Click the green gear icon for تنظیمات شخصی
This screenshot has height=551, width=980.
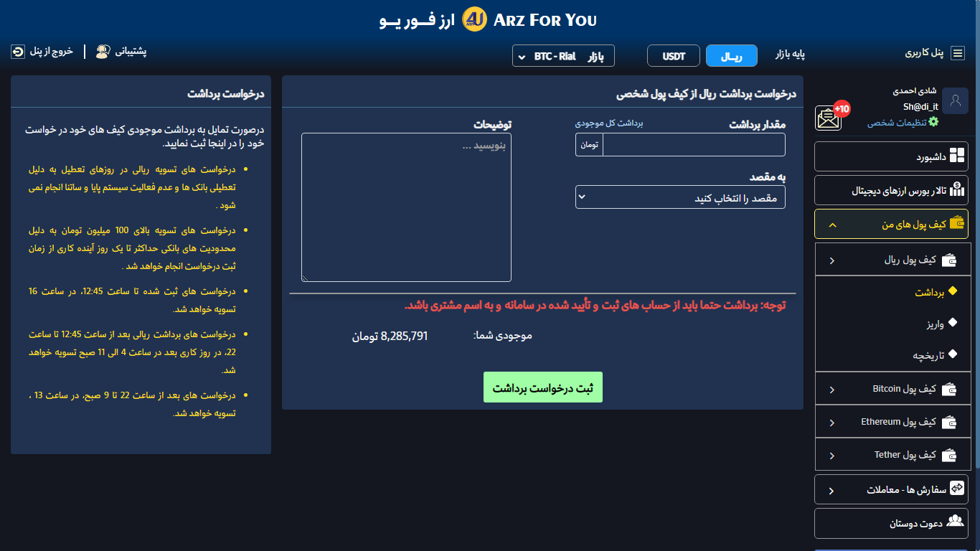933,122
